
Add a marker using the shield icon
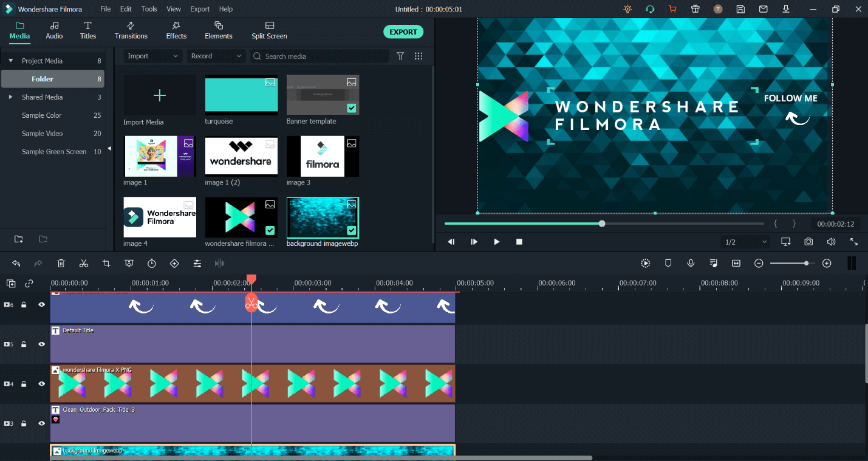click(668, 263)
